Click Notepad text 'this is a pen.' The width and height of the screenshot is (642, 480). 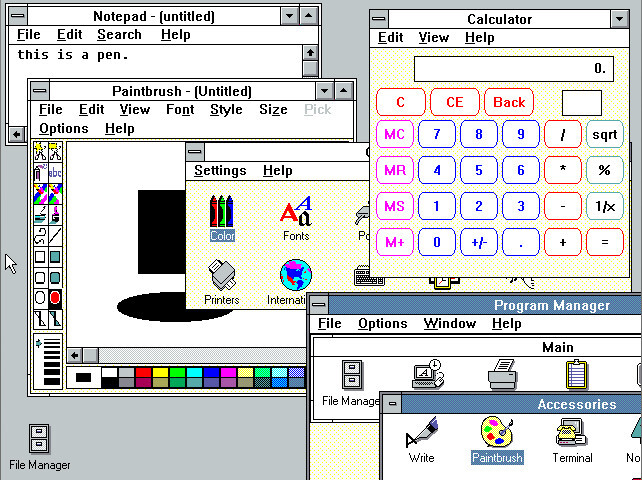73,55
